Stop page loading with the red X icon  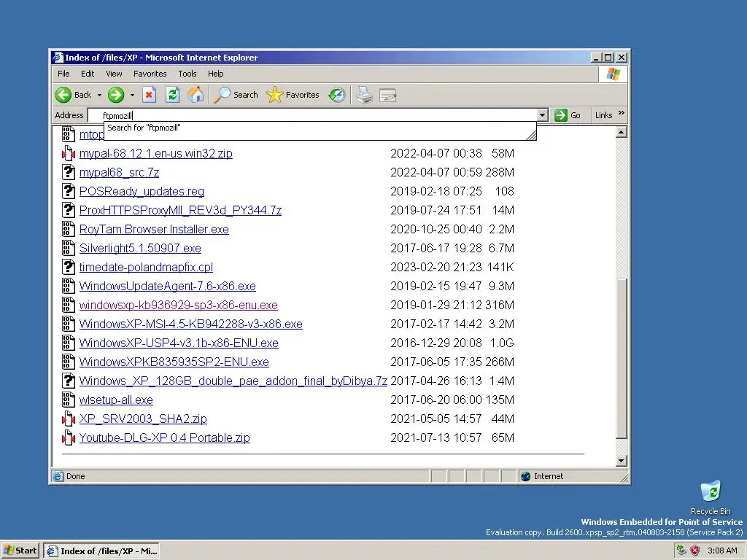[x=149, y=95]
